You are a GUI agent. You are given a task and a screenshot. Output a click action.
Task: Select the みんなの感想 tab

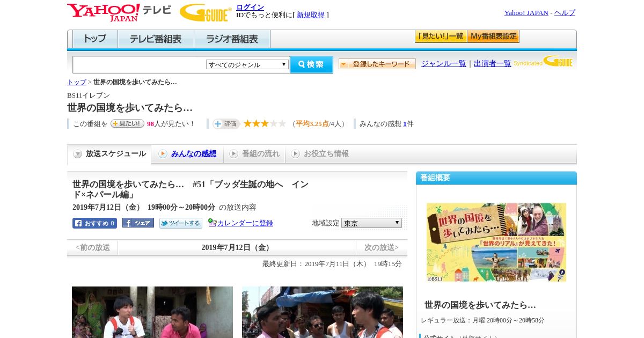tap(187, 154)
